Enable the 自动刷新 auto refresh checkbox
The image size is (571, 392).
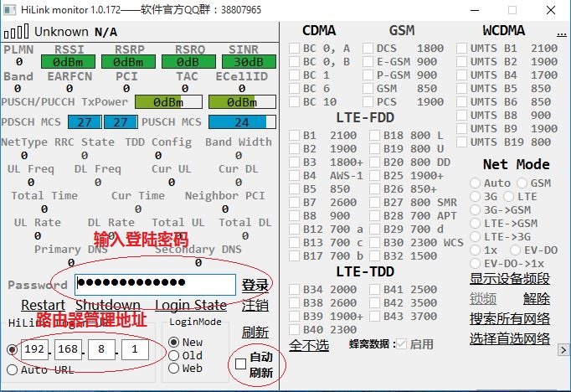[x=240, y=364]
